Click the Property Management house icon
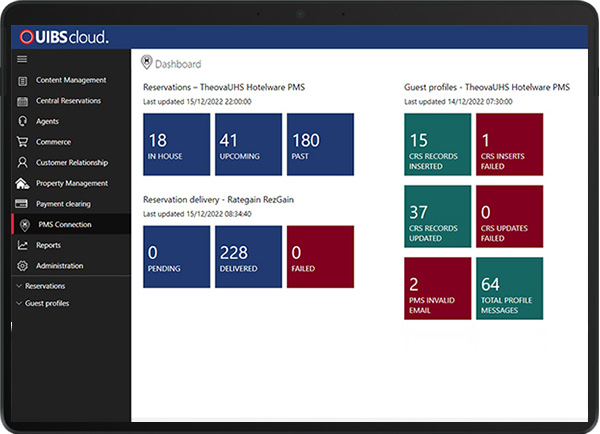 23,183
